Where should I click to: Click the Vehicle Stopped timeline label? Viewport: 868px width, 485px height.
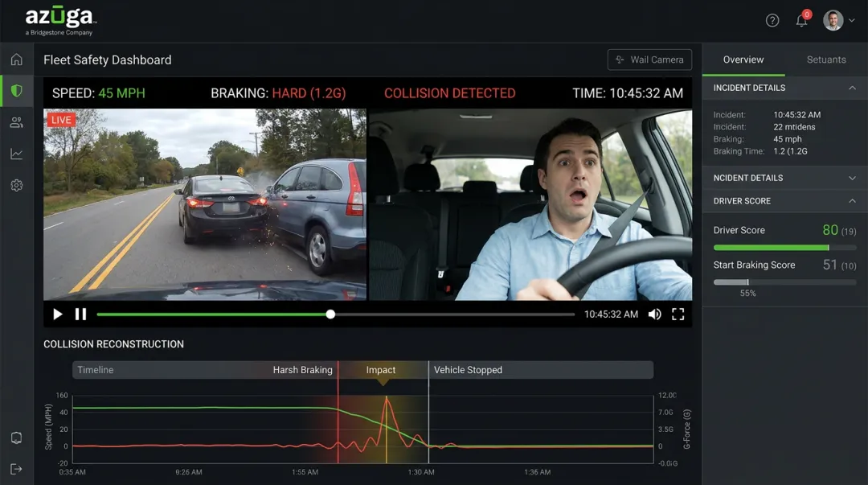468,370
